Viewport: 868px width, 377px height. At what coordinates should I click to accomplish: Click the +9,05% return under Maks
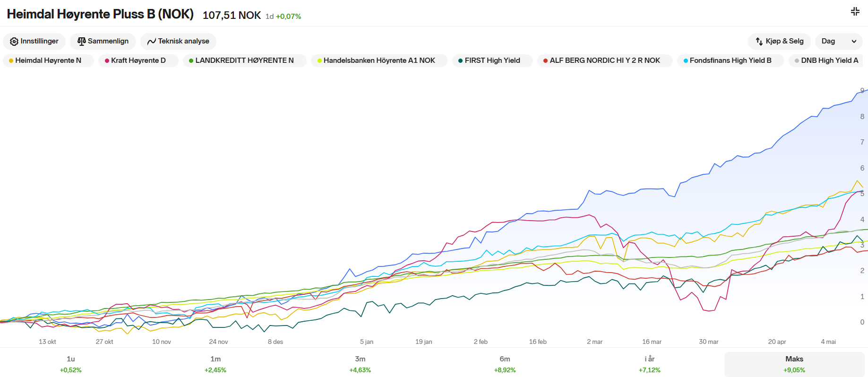[794, 370]
